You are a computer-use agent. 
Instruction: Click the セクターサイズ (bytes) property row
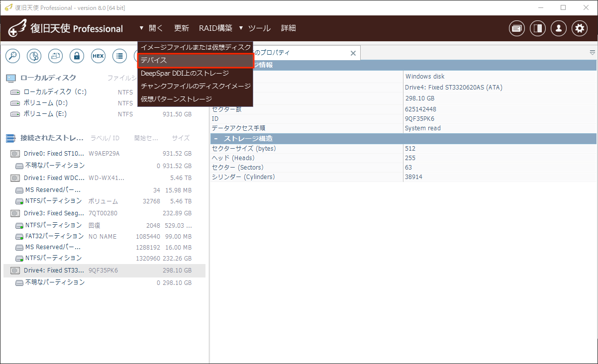[x=403, y=149]
